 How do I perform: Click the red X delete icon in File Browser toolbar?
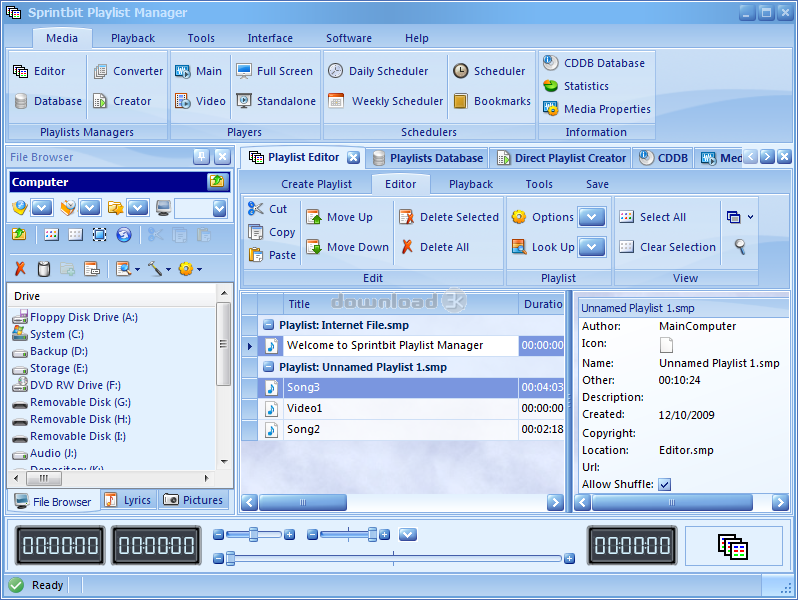[x=20, y=268]
